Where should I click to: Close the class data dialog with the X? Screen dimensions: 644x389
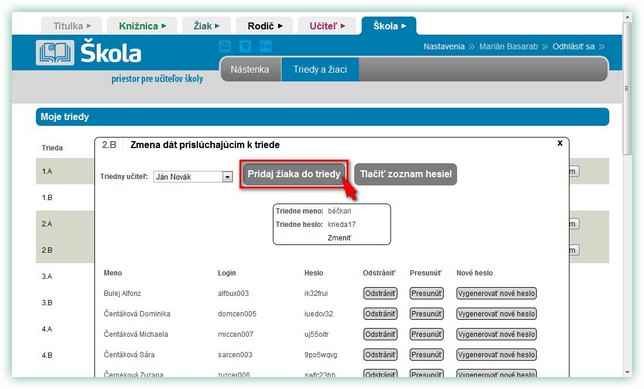tap(560, 143)
